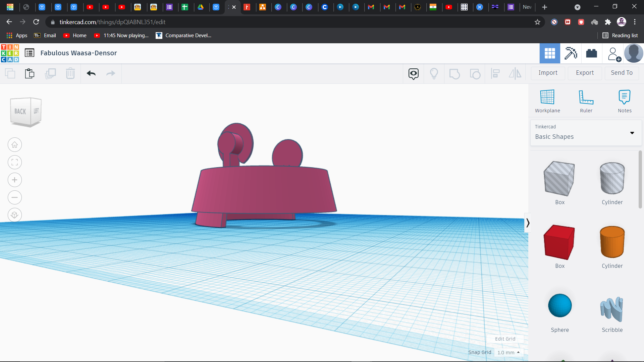Open the Snap Grid value dropdown

pos(509,352)
